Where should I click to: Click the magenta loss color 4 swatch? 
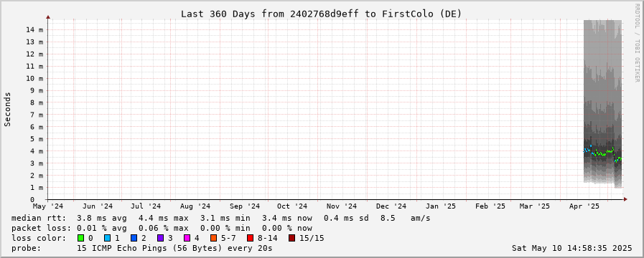[x=187, y=238]
